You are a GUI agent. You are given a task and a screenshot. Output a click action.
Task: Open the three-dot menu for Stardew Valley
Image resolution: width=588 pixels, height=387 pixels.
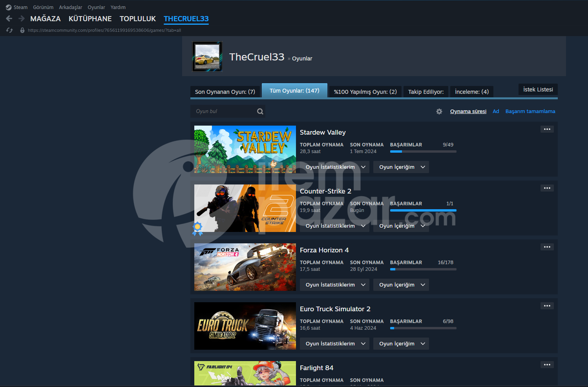coord(547,129)
